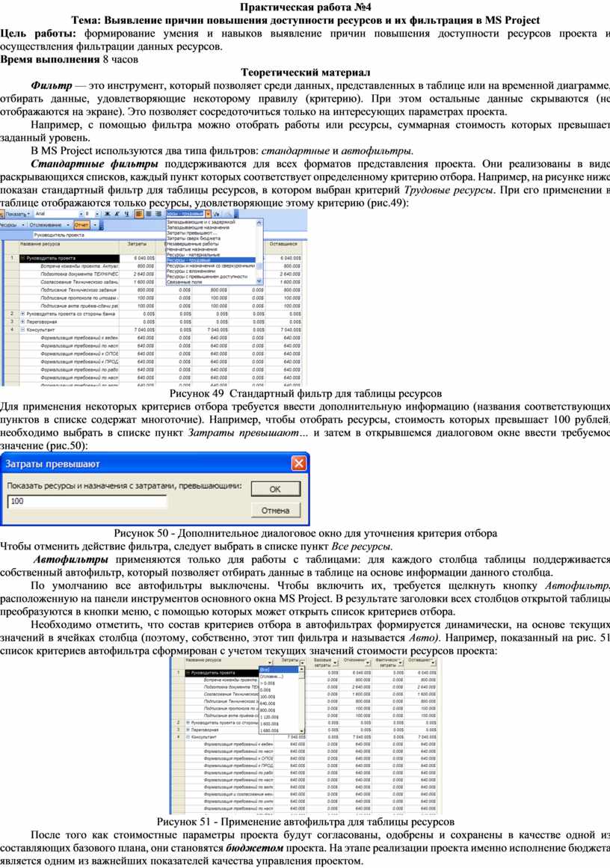Choose 800.00$ in the autofilter list
The image size is (610, 868).
coord(278,710)
